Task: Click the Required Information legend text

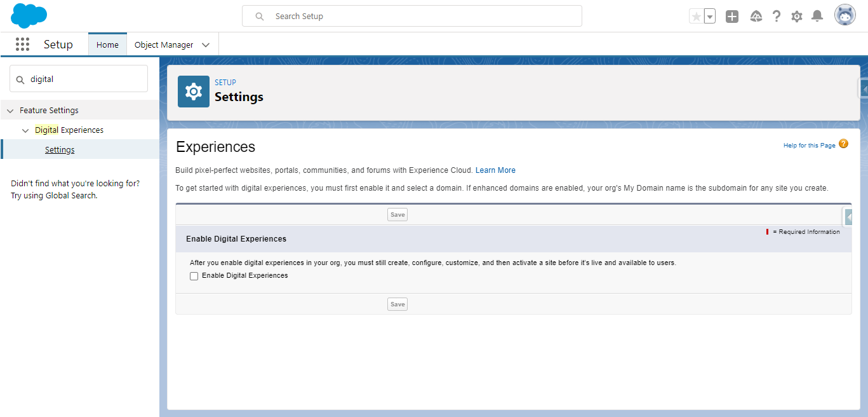Action: (806, 232)
